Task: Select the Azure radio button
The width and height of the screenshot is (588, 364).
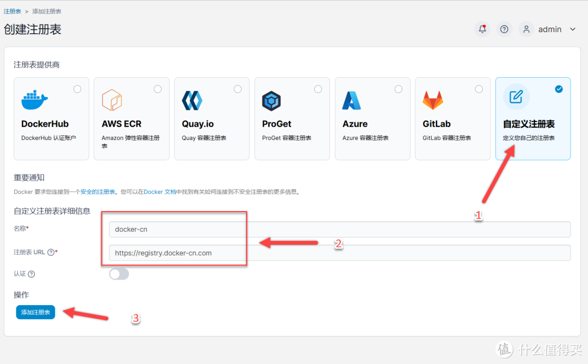Action: [398, 89]
